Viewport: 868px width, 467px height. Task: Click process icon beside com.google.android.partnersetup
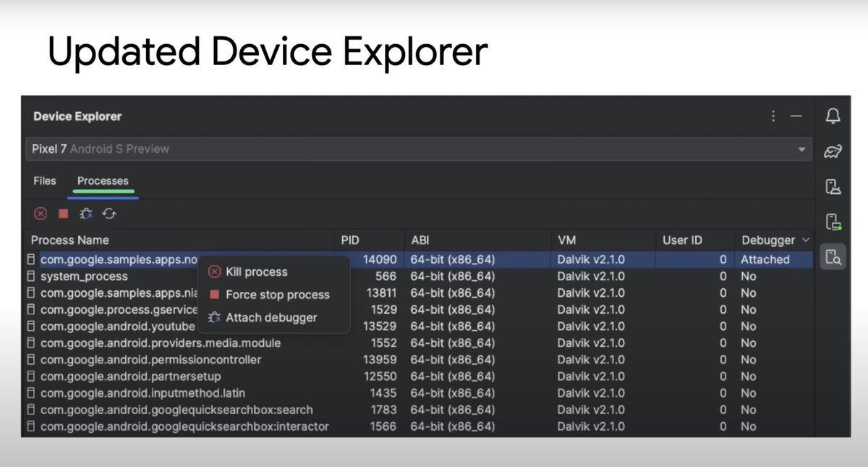pos(31,376)
